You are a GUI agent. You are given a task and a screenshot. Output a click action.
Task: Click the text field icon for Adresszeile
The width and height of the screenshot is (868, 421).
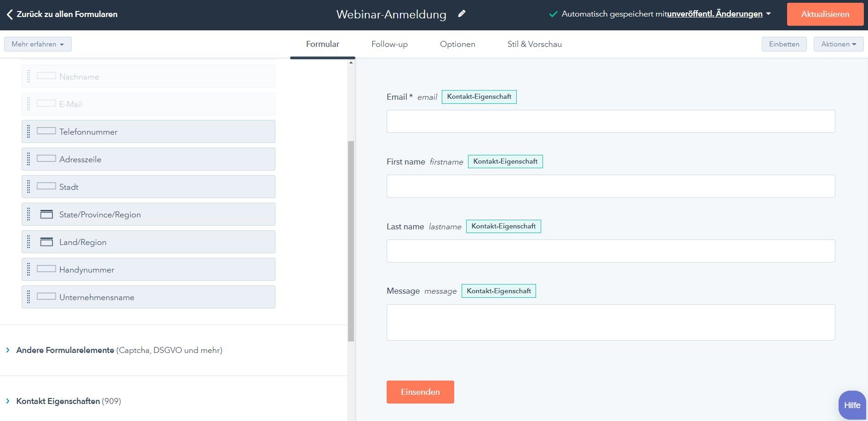[x=46, y=159]
